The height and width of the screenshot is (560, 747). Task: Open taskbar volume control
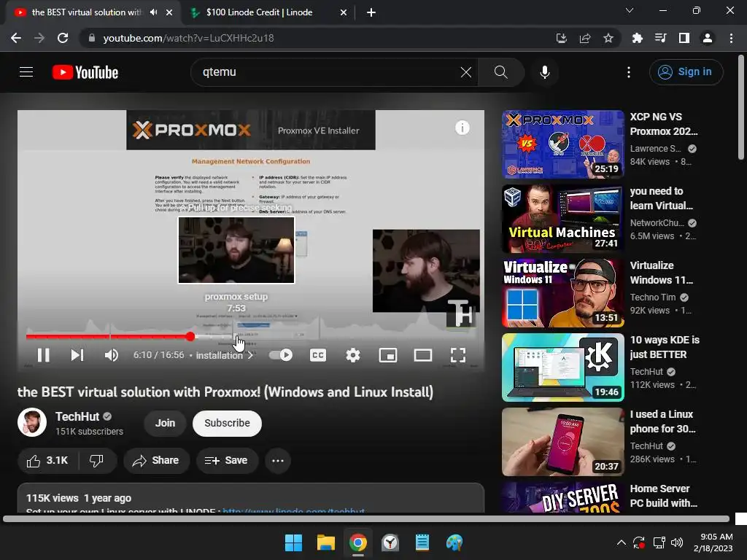point(676,542)
